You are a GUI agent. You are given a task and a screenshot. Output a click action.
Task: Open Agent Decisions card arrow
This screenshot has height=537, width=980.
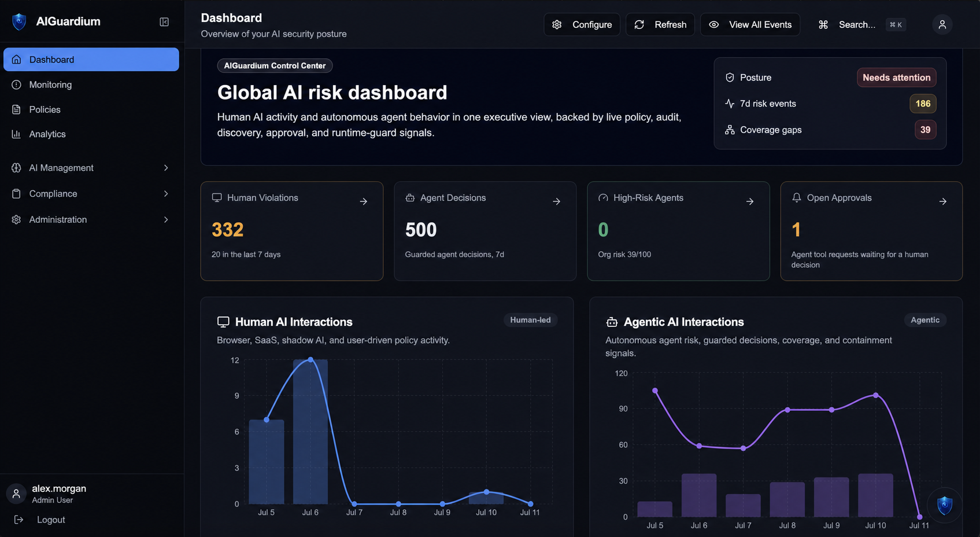point(557,201)
